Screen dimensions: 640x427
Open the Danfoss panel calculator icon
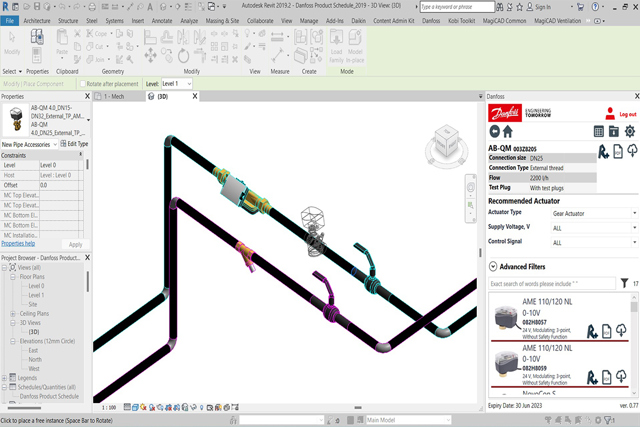tap(599, 131)
